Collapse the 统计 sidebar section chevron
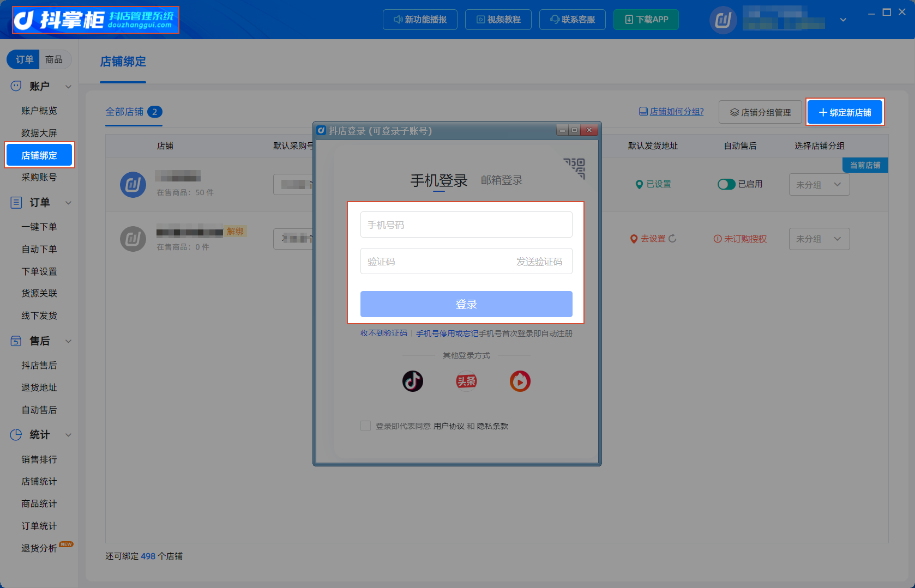This screenshot has width=915, height=588. pyautogui.click(x=69, y=435)
